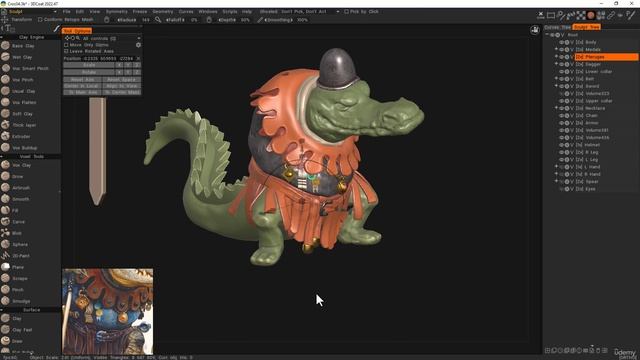Expand the Necklace tree node
Screen dimensions: 640x360
[x=556, y=108]
